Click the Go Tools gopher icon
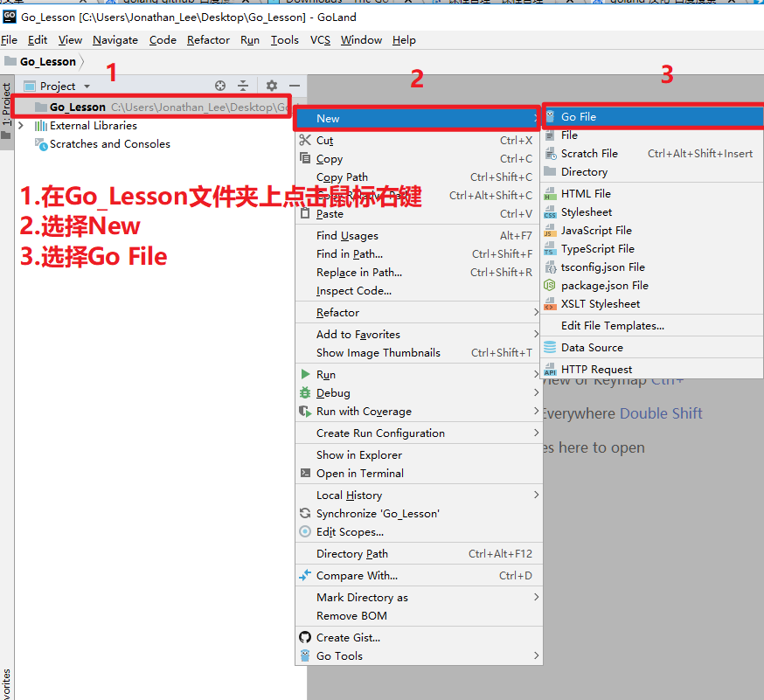Image resolution: width=764 pixels, height=700 pixels. pos(305,655)
